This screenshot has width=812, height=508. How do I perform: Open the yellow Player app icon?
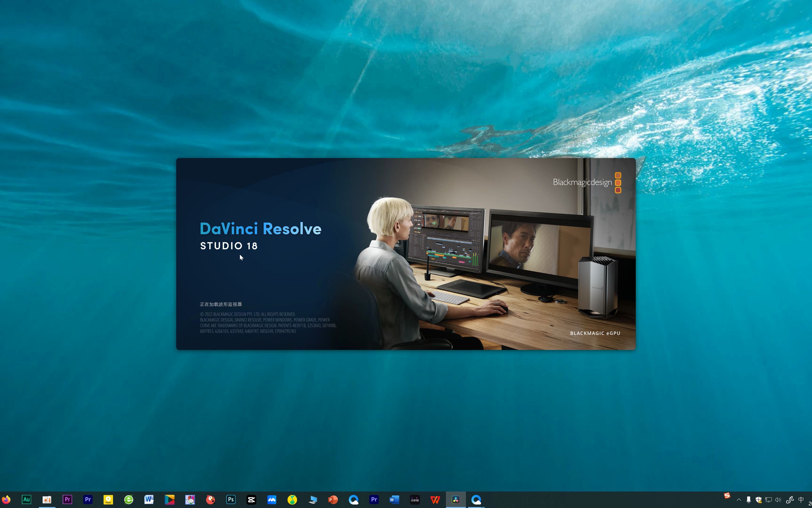coord(108,500)
